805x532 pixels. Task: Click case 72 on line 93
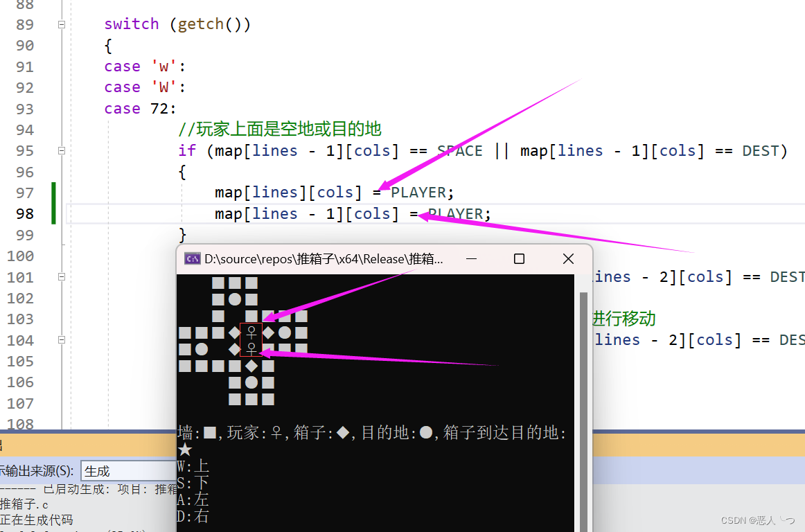point(140,108)
